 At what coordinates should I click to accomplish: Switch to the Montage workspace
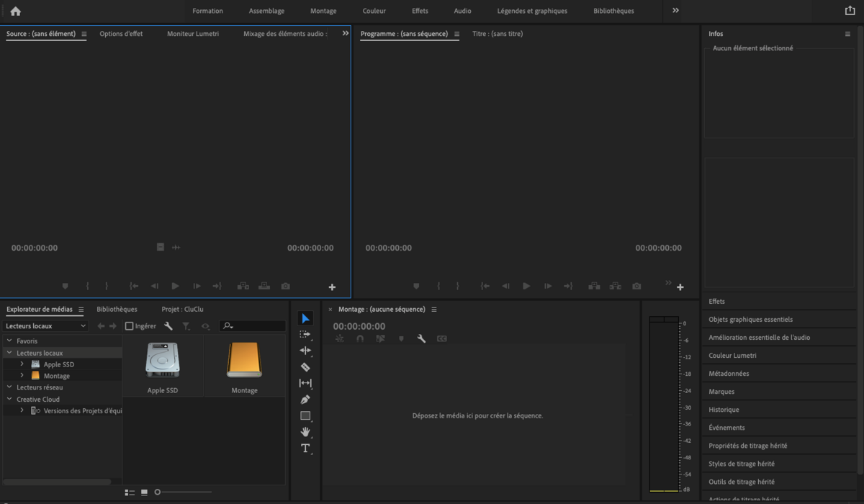click(x=323, y=11)
